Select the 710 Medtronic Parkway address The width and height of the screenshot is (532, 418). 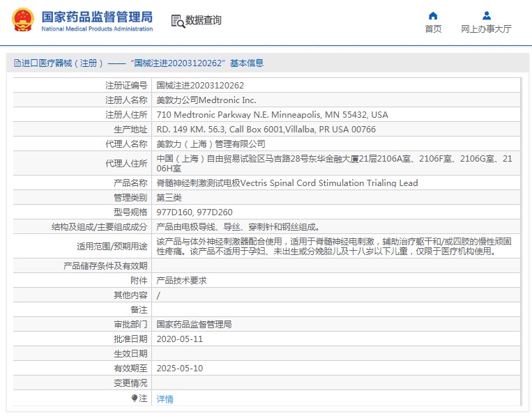click(272, 114)
